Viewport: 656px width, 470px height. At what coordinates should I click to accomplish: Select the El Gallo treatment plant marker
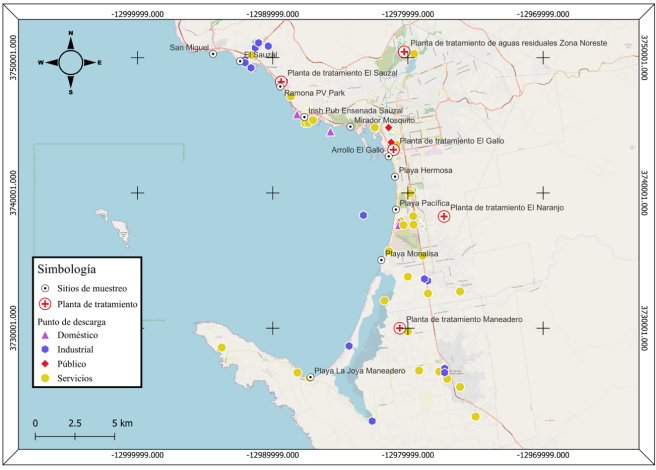coord(394,149)
